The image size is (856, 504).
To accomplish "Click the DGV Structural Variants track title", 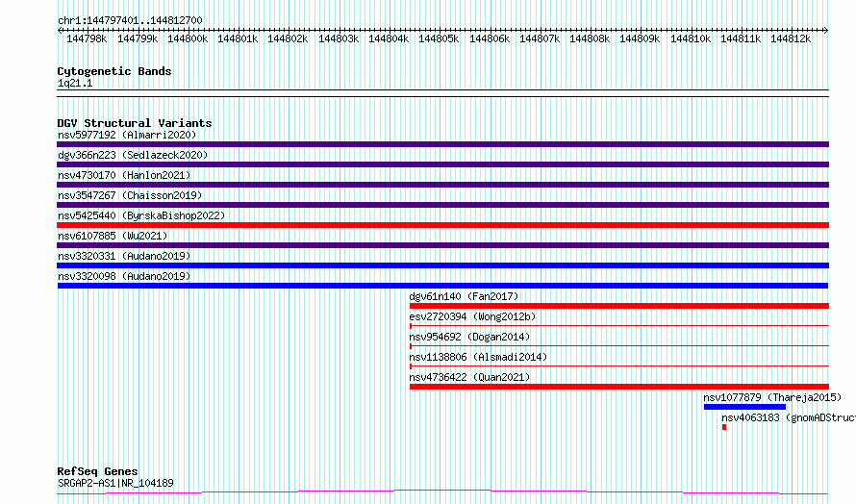I will point(135,123).
